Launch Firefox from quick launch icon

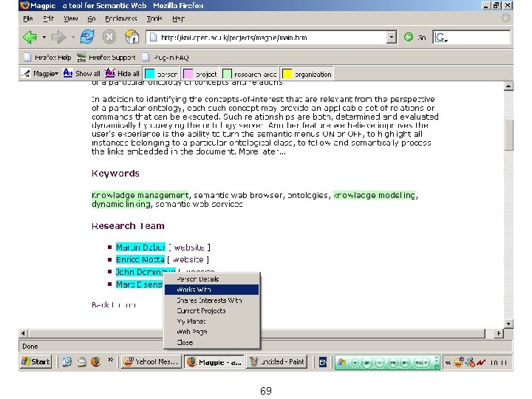pos(95,361)
